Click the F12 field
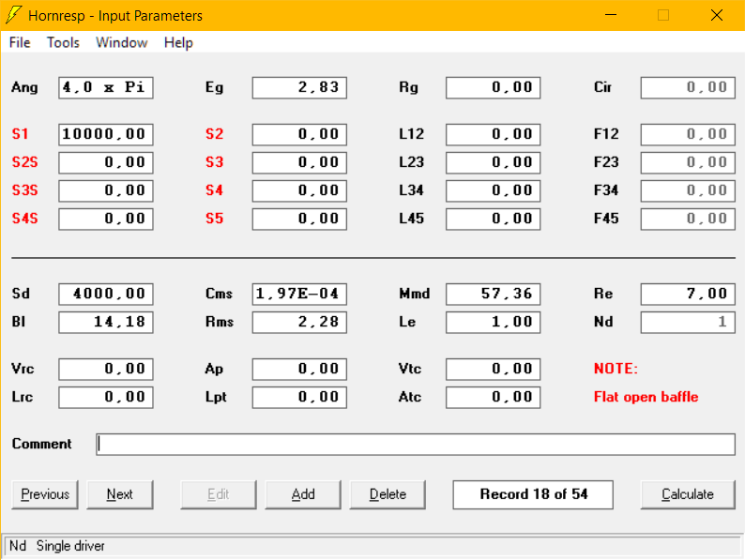This screenshot has width=745, height=560. point(688,134)
